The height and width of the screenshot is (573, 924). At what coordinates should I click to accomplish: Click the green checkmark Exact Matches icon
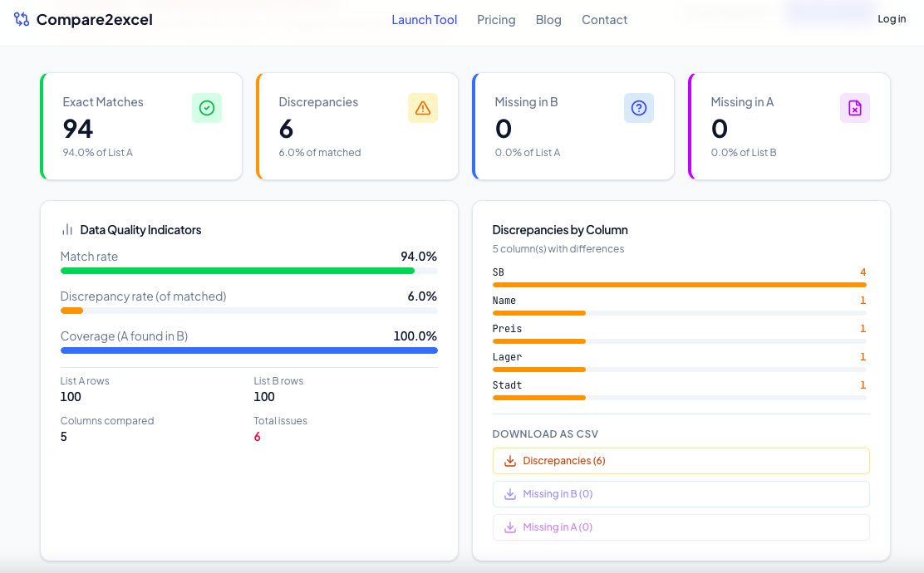(207, 108)
